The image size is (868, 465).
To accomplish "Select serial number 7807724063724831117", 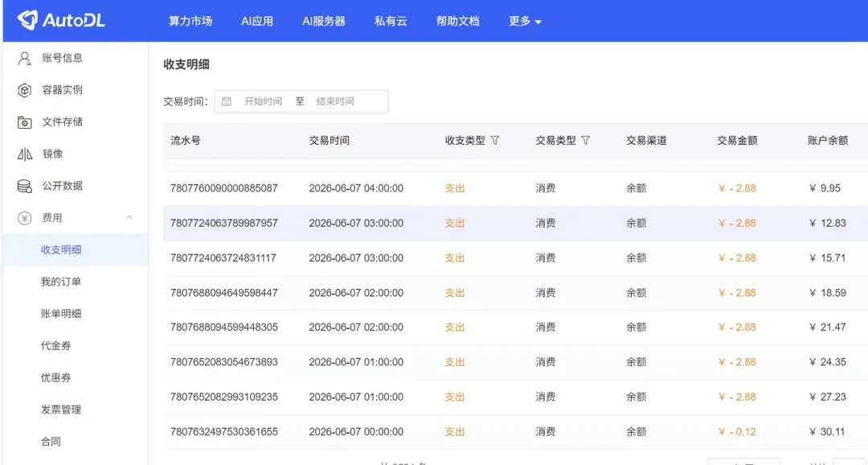I will [223, 258].
